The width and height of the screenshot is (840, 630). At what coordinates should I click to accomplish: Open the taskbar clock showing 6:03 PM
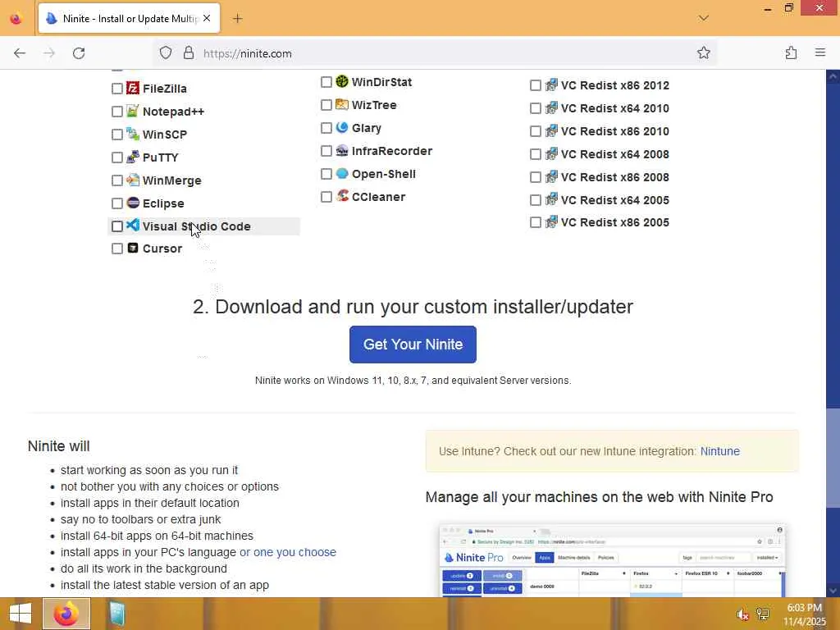(x=804, y=614)
